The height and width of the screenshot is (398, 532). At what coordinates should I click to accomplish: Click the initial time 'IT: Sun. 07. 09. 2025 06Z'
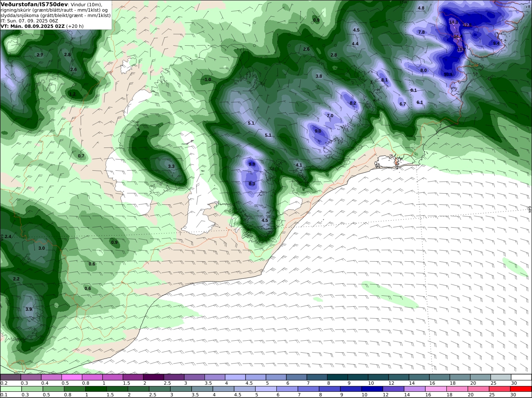pos(30,20)
